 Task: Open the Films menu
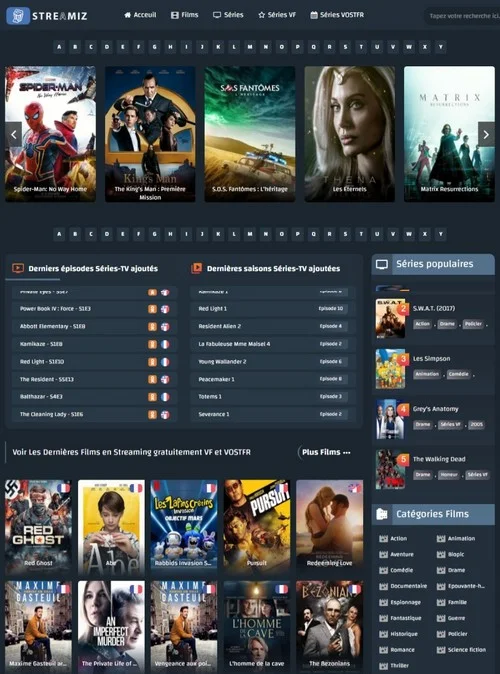pyautogui.click(x=185, y=15)
